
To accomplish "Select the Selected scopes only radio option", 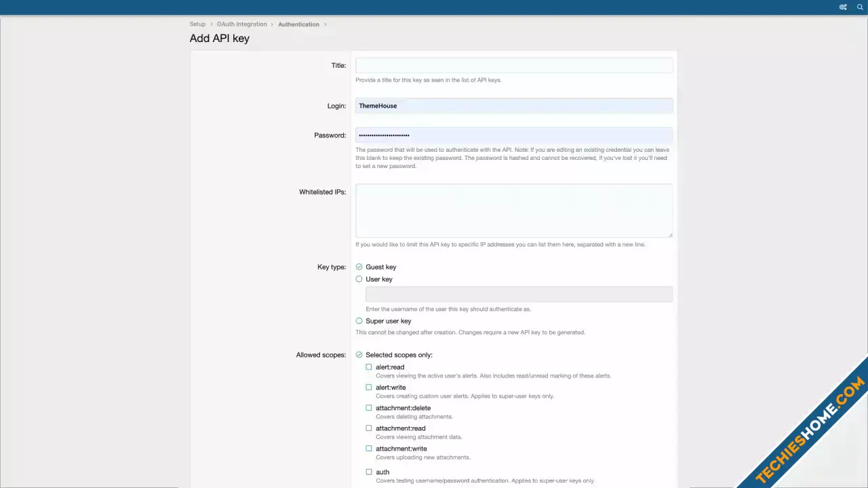I will click(x=359, y=355).
